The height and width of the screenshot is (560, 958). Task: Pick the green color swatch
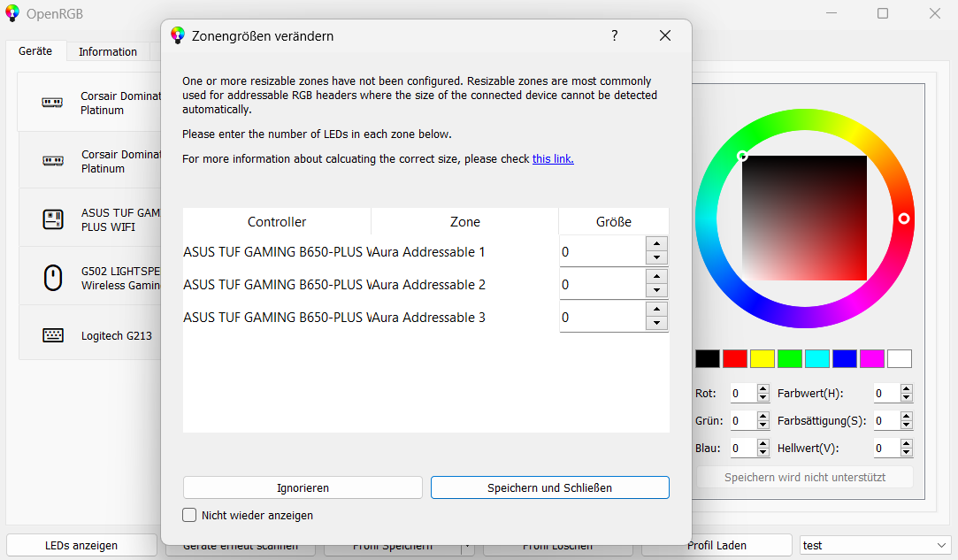(x=789, y=359)
